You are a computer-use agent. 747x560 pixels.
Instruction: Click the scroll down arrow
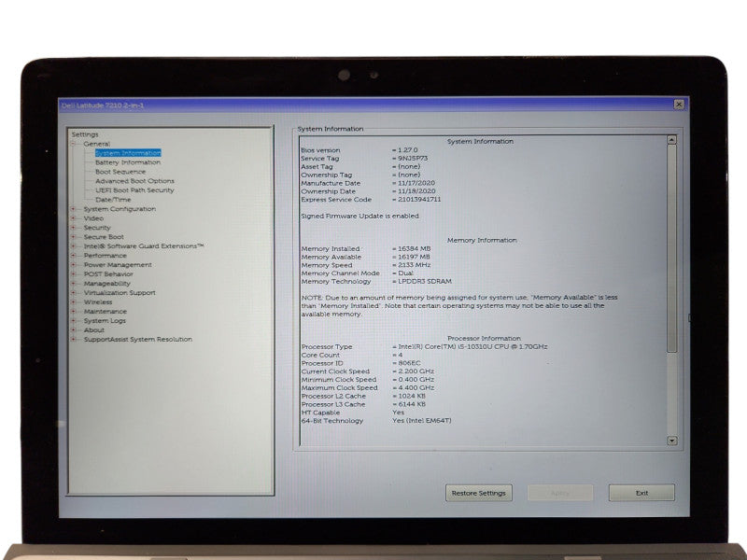[x=671, y=441]
